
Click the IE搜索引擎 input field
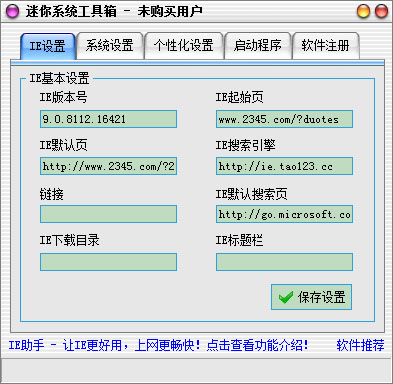[x=284, y=166]
